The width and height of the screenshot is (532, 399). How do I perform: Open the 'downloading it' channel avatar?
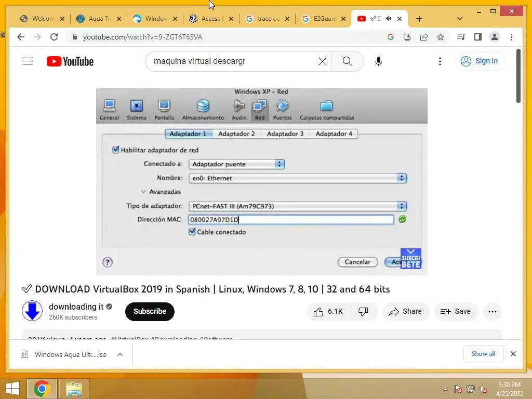click(32, 311)
